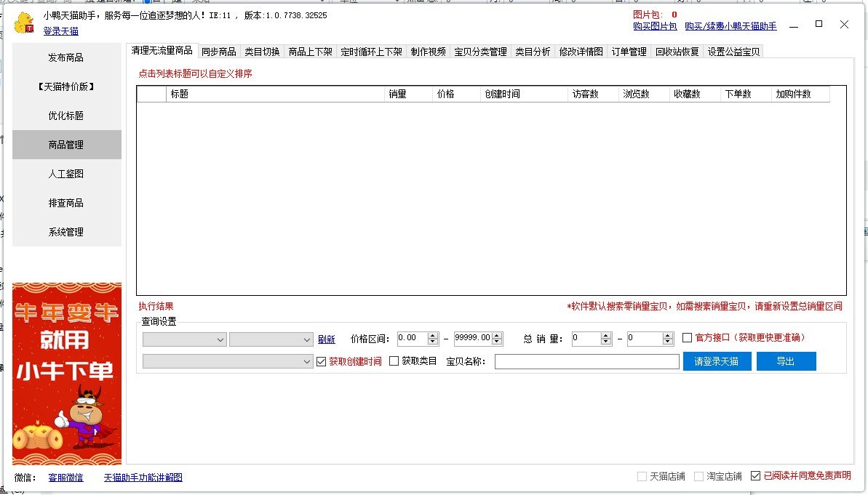868x495 pixels.
Task: Click the 小牛下单 advertisement banner
Action: [x=67, y=374]
